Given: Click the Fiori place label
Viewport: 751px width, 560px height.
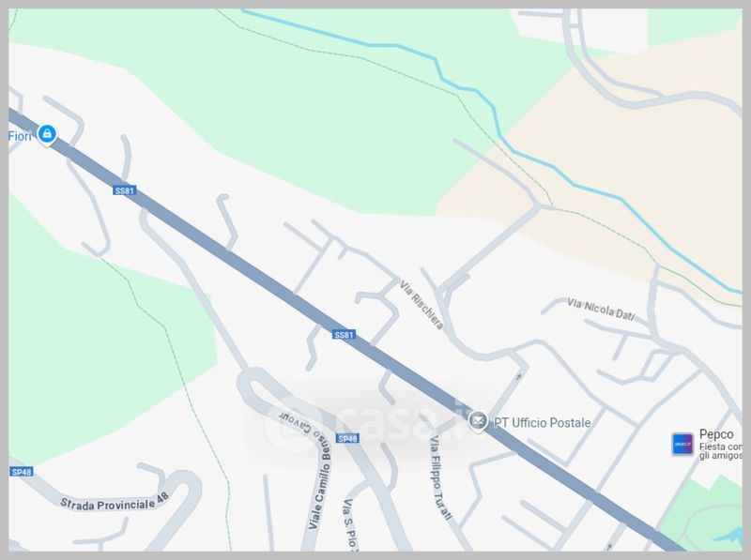Looking at the screenshot, I should tap(20, 136).
